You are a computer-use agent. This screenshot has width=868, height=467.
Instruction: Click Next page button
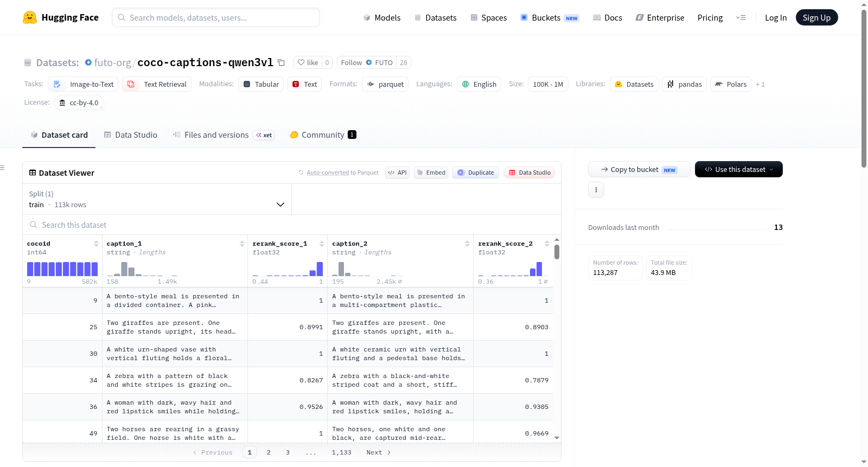(379, 452)
